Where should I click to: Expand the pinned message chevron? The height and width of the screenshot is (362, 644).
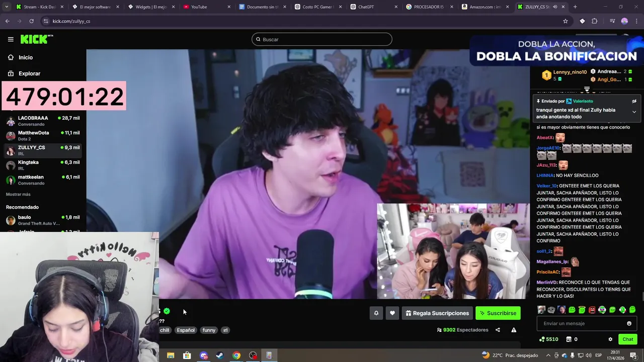[634, 112]
